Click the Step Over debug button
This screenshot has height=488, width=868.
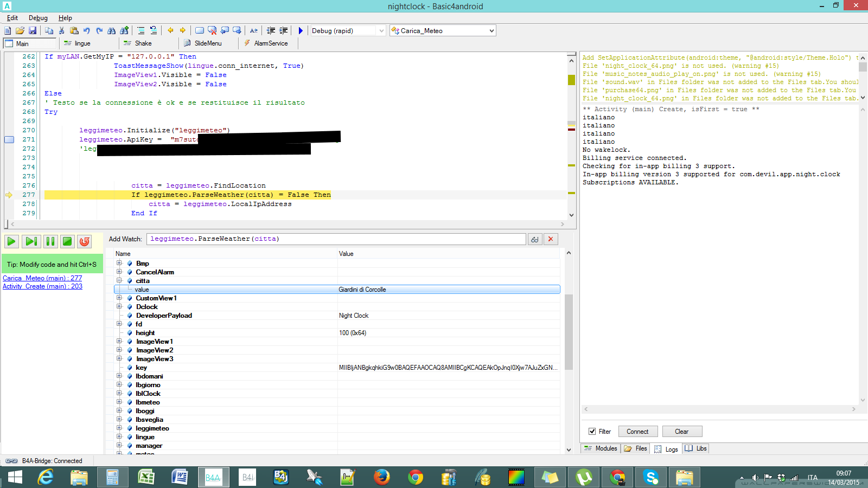31,241
